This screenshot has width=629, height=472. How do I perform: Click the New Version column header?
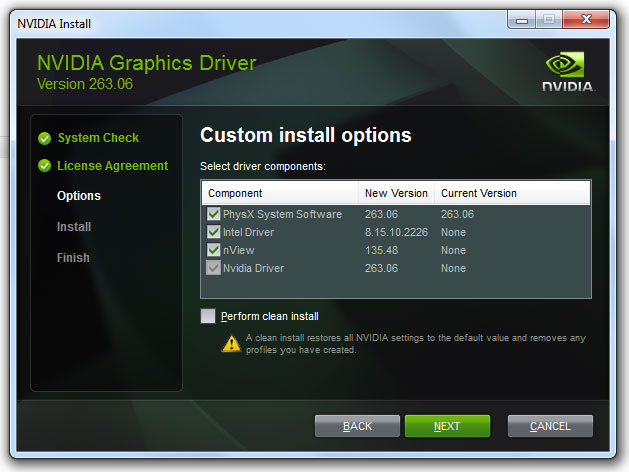click(x=396, y=193)
